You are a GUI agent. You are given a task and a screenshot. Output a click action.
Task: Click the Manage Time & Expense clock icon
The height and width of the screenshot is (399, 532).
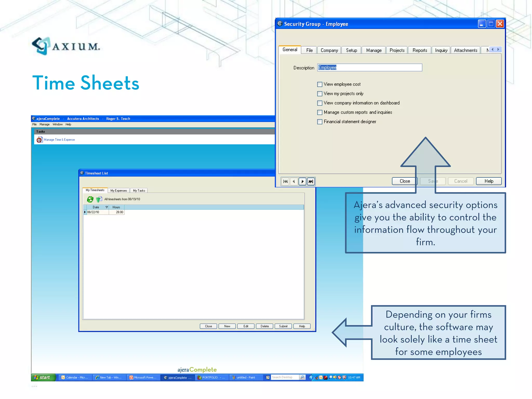[x=39, y=140]
